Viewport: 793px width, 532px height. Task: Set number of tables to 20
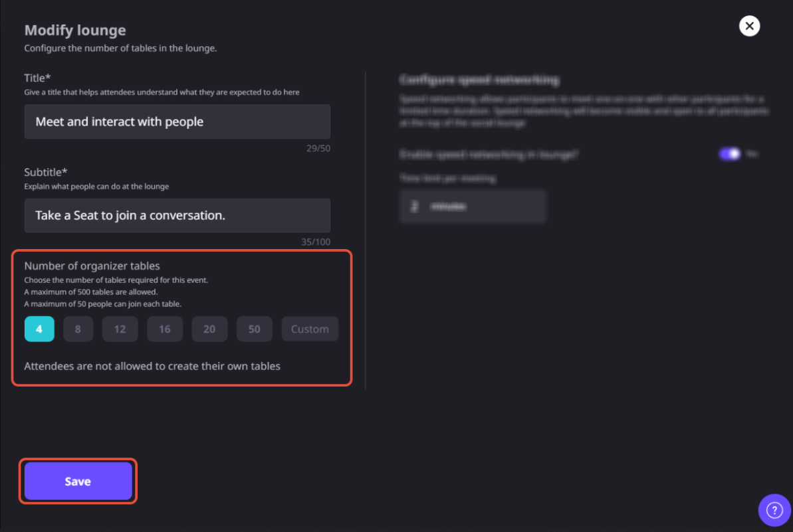pyautogui.click(x=209, y=329)
